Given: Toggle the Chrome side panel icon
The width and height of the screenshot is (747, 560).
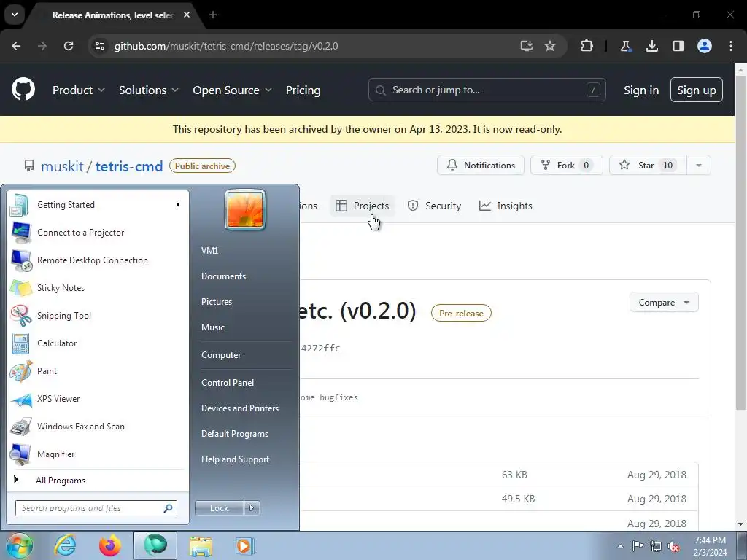Looking at the screenshot, I should tap(678, 46).
